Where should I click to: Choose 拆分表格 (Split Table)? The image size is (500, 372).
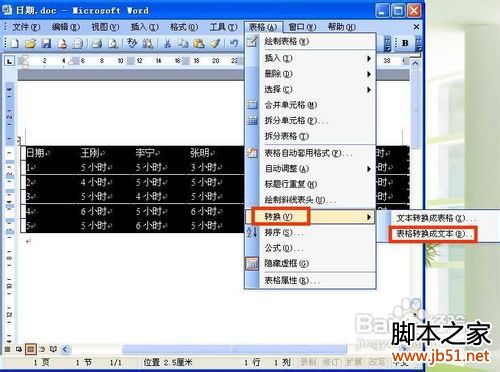click(x=310, y=136)
